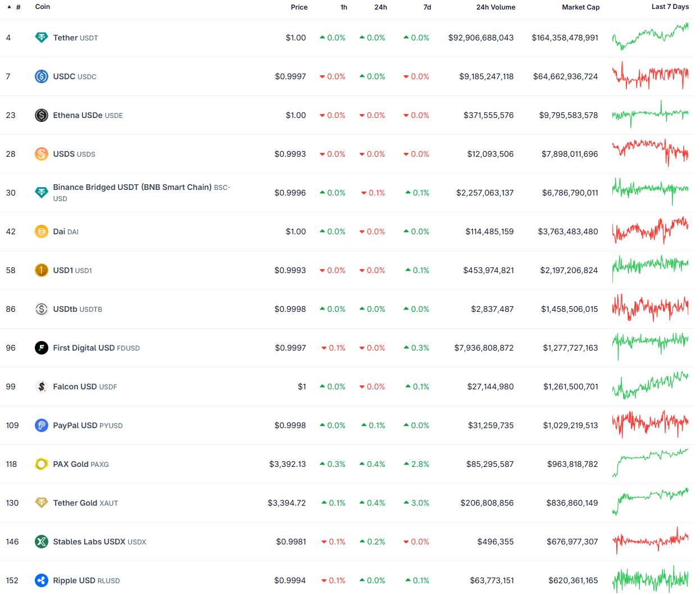The image size is (700, 595).
Task: Sort by the 24h change column
Action: [381, 7]
